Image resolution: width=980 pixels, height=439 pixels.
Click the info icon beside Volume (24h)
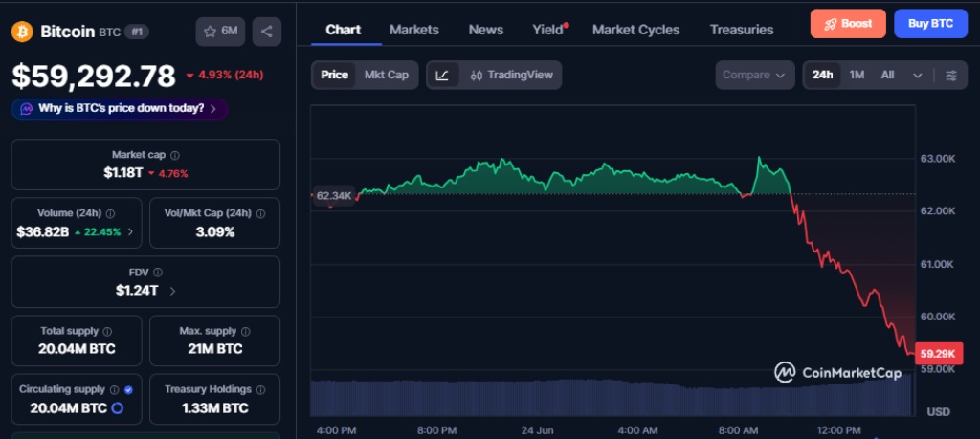(111, 213)
